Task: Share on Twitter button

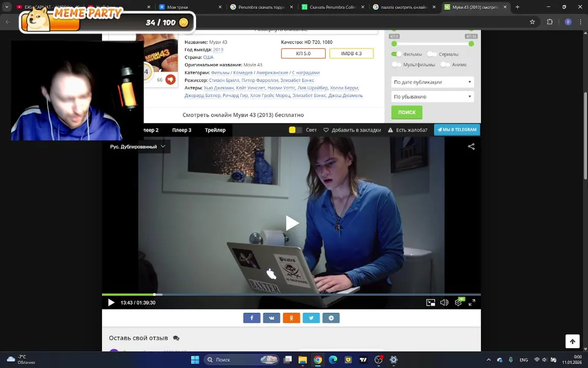Action: (x=311, y=318)
